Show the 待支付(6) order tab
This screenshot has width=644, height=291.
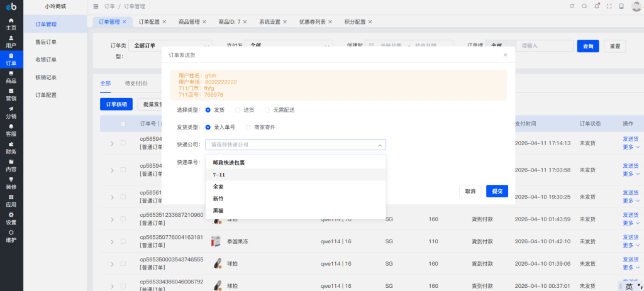(136, 84)
